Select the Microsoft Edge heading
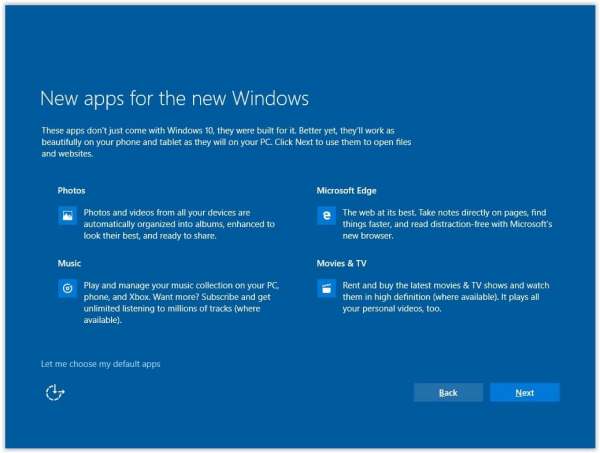The image size is (600, 453). 346,190
